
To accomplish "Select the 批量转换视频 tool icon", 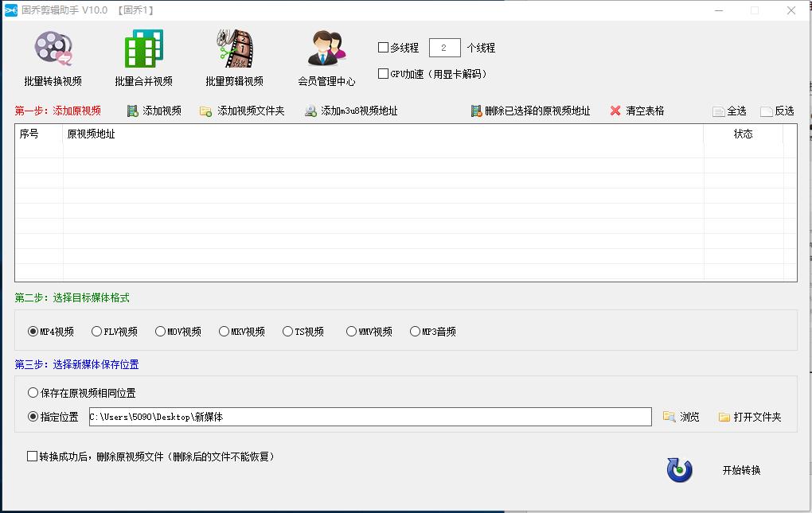I will 54,56.
